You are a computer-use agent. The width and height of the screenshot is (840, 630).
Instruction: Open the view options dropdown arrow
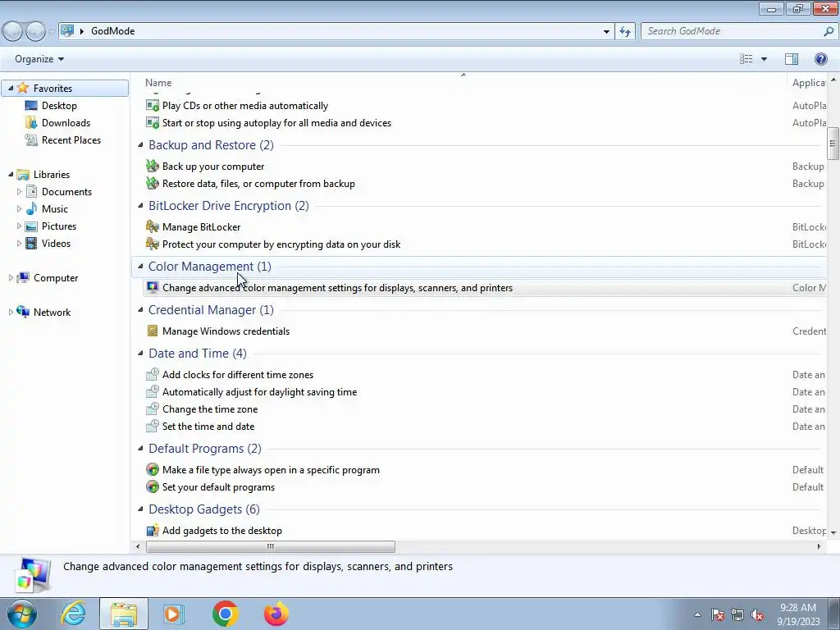tap(764, 59)
